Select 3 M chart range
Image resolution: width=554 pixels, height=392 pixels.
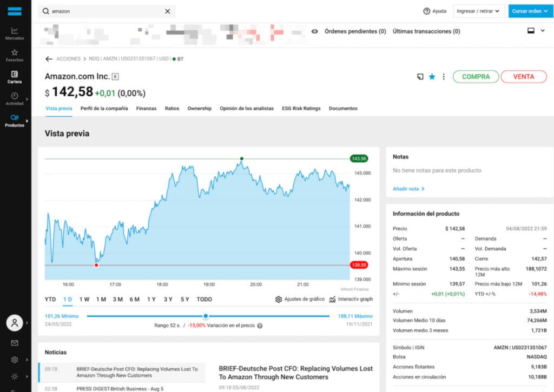pos(117,300)
